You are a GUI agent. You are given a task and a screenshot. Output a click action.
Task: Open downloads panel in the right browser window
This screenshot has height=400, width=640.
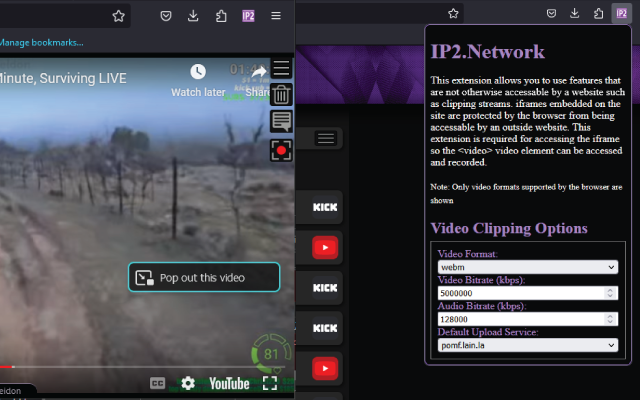tap(575, 13)
